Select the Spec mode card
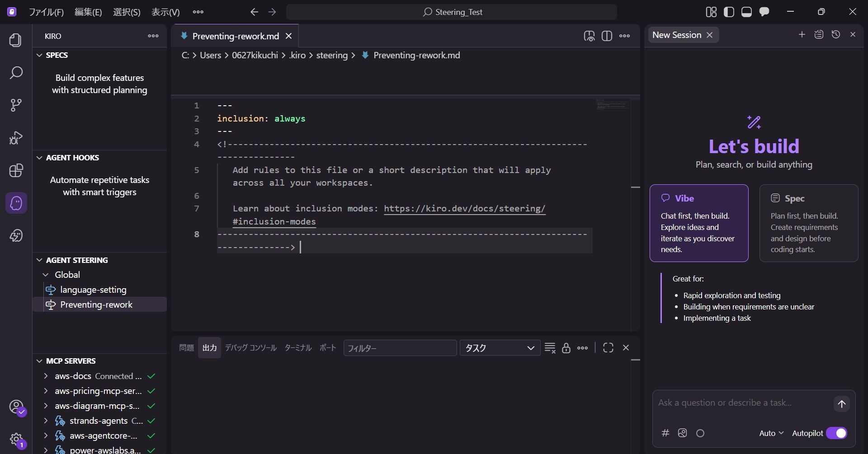 click(808, 223)
